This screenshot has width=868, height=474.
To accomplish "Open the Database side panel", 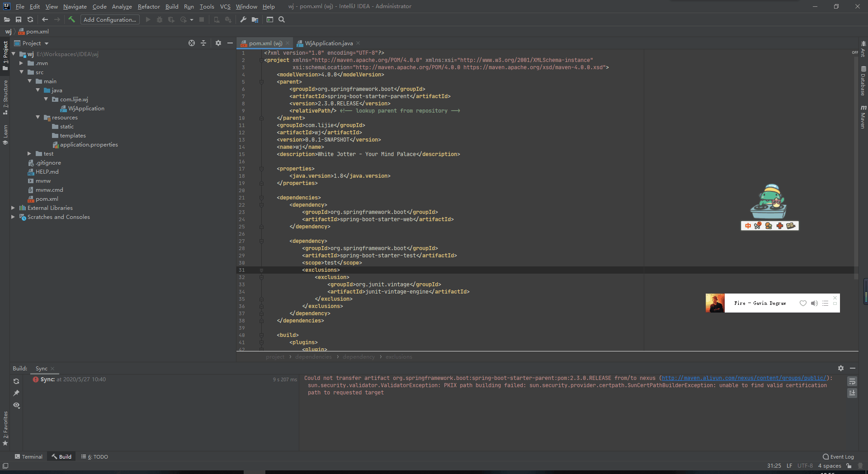I will point(863,81).
